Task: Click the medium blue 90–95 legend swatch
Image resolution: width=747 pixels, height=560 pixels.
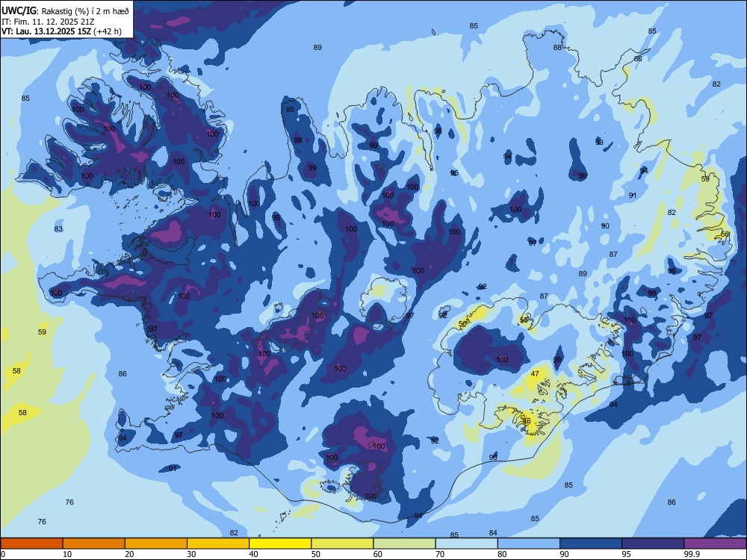Action: (591, 544)
